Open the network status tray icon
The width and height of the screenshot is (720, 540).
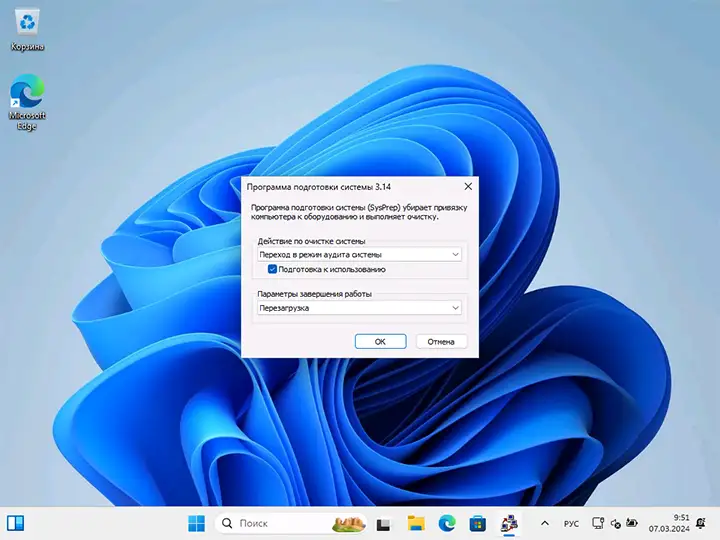(598, 523)
